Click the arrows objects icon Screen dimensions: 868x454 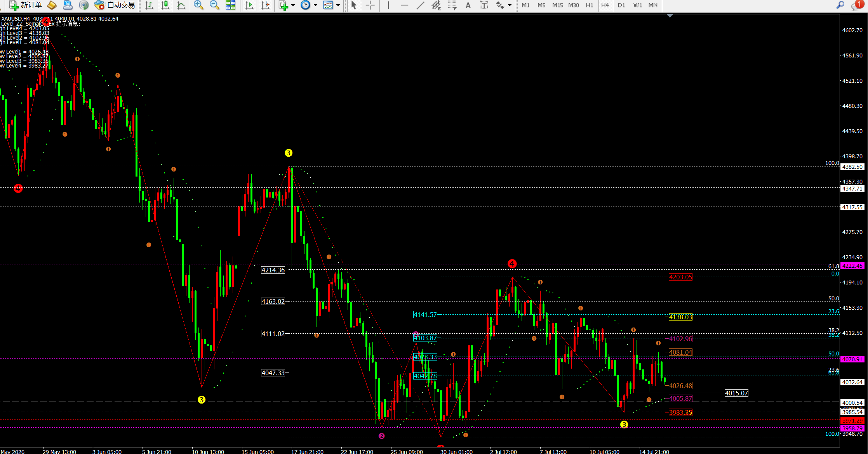coord(500,5)
